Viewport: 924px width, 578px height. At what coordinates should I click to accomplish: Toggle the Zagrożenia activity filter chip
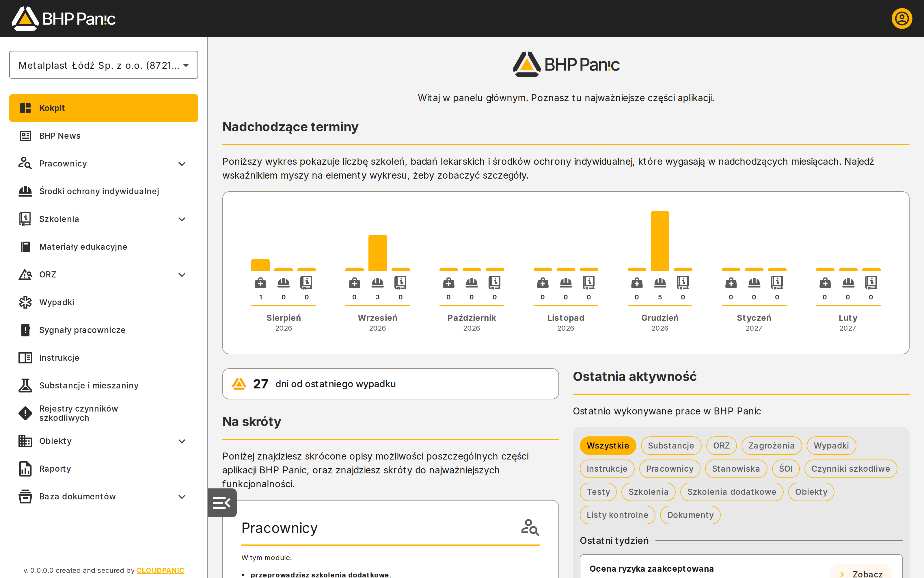tap(771, 446)
